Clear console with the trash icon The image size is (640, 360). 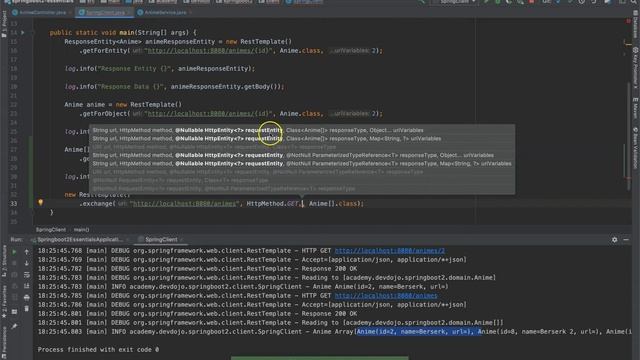coord(27,309)
